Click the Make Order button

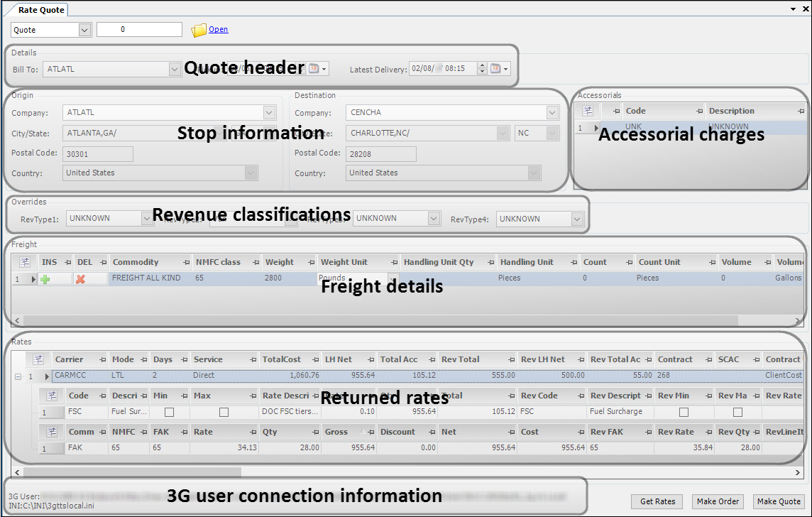click(718, 501)
